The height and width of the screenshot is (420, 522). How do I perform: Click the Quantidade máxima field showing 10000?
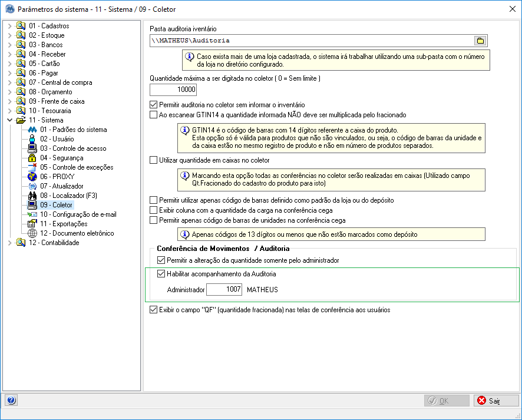173,89
